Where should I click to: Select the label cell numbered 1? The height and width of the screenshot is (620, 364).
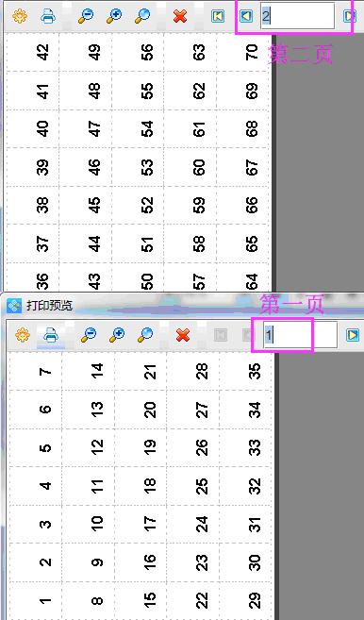tap(36, 600)
